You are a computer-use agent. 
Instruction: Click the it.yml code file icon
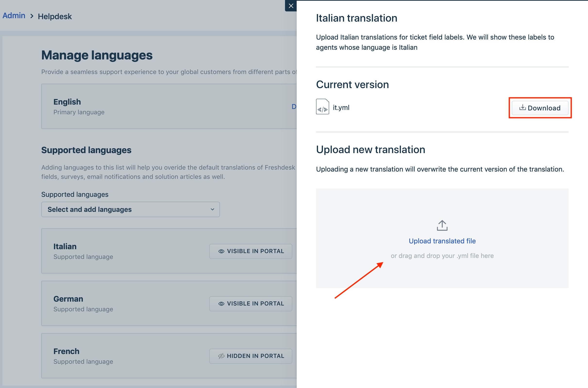click(322, 107)
